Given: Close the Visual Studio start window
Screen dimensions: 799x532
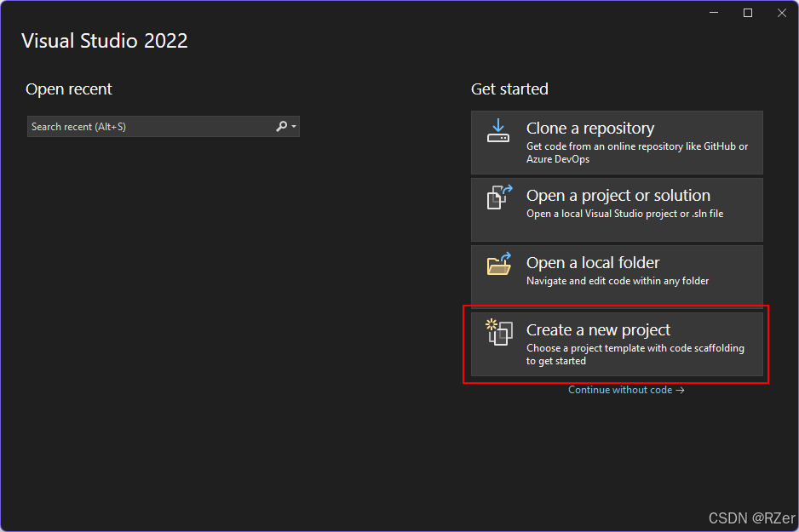Looking at the screenshot, I should 782,13.
